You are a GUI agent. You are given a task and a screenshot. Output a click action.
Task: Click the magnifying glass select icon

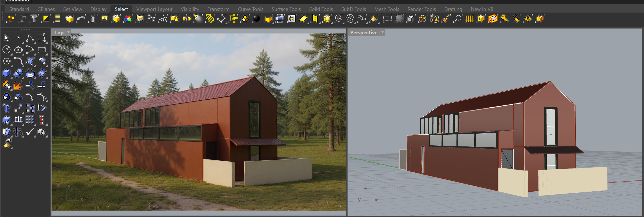tap(457, 19)
